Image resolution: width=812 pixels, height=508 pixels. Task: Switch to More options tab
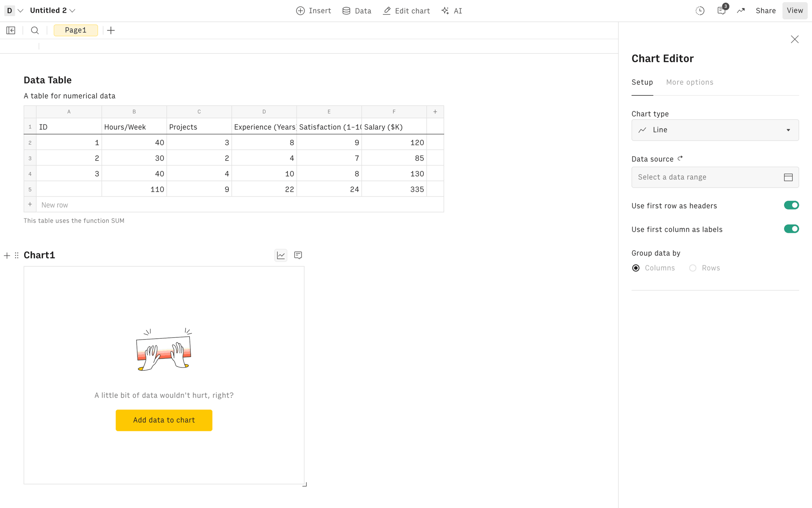coord(689,82)
